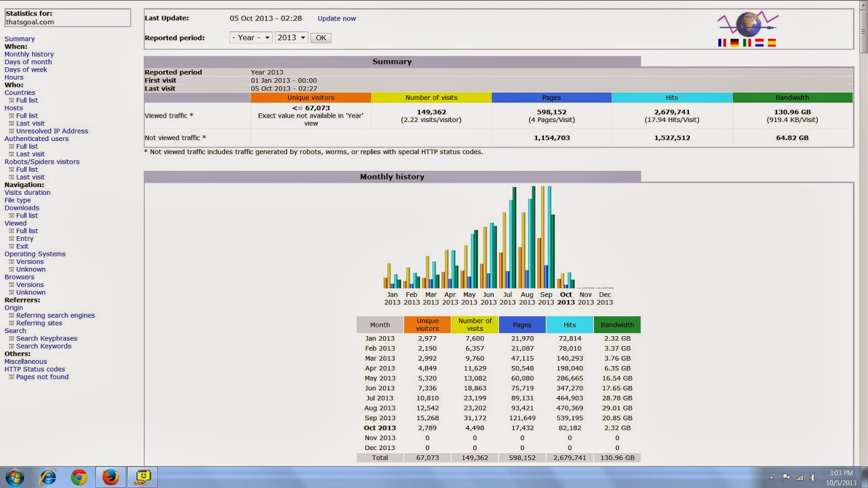Open the Entry pages link
Screen dimensions: 868x488
point(25,239)
